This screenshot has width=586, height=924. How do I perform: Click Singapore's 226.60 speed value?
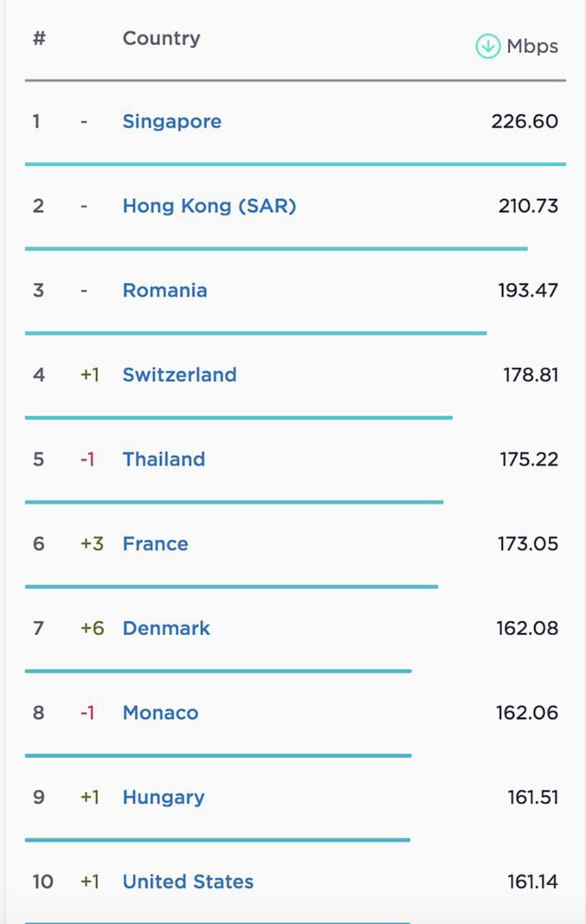click(525, 122)
